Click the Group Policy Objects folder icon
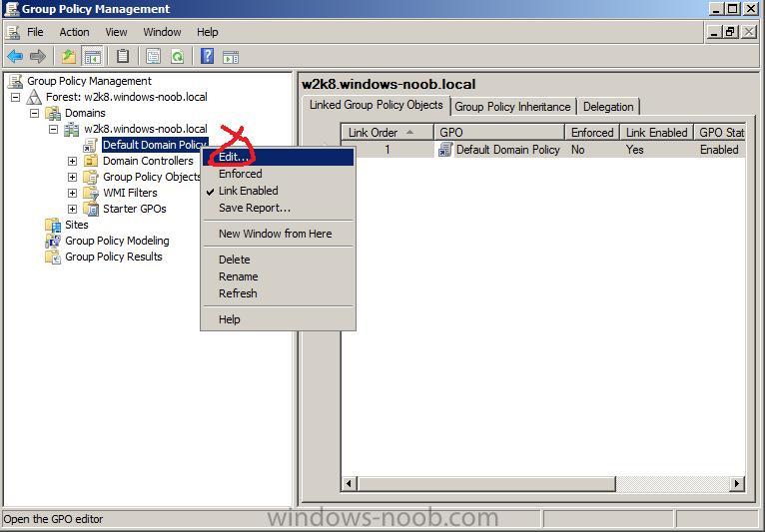Image resolution: width=765 pixels, height=532 pixels. pos(90,177)
